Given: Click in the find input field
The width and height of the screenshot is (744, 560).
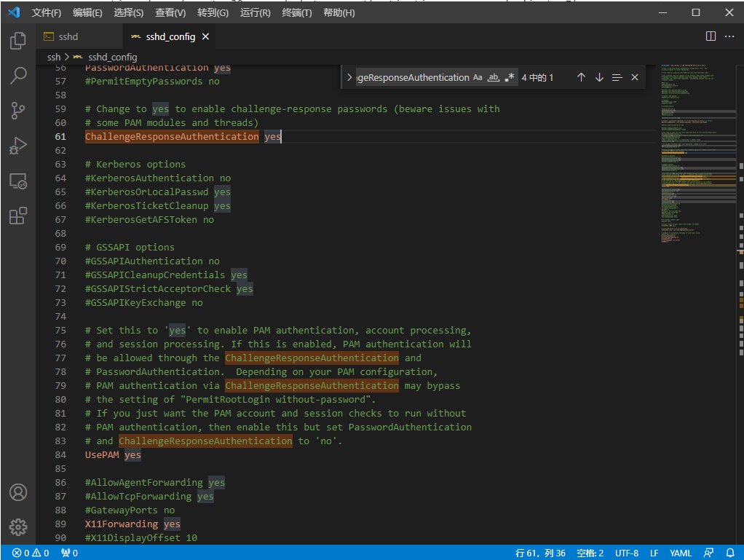Looking at the screenshot, I should [412, 77].
